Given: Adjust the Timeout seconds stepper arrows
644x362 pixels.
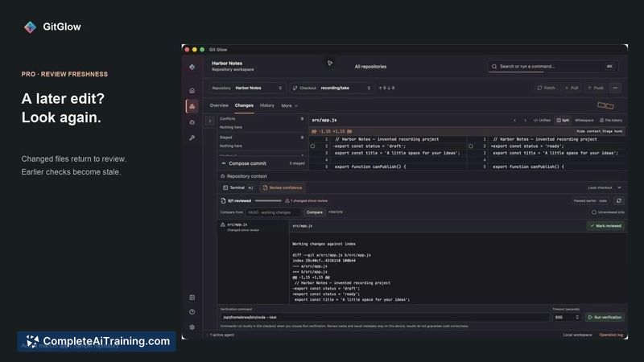Looking at the screenshot, I should pyautogui.click(x=577, y=317).
